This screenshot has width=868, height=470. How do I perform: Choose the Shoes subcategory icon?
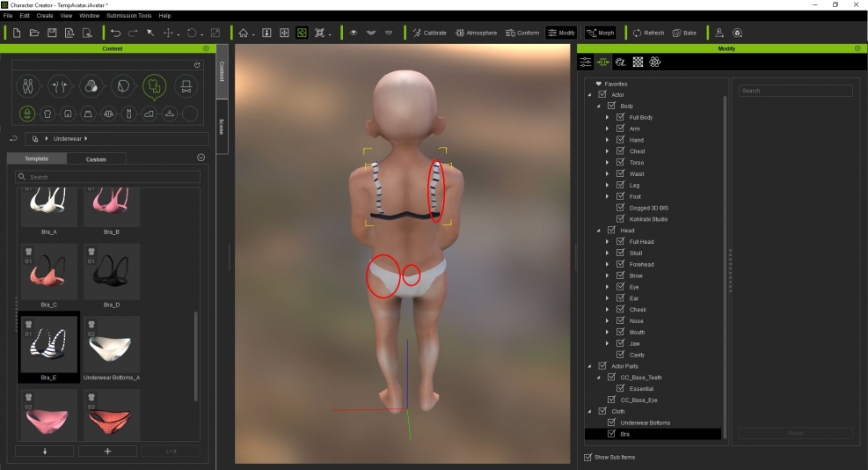click(x=149, y=114)
